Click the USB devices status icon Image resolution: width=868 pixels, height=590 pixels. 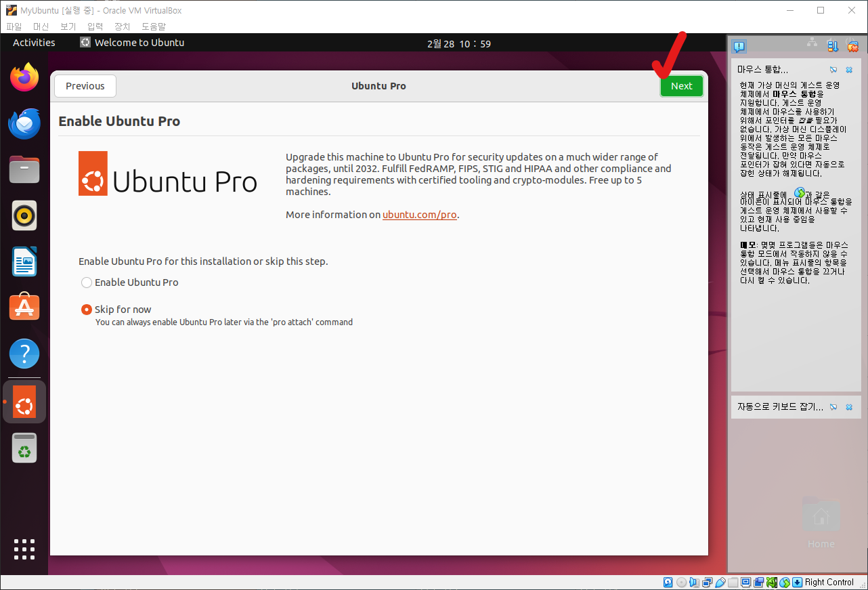[720, 582]
